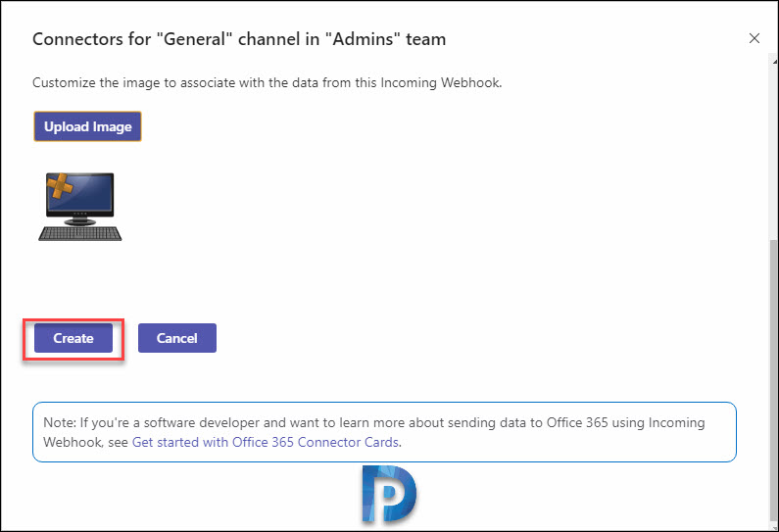Click the Customize the image description text

pos(268,82)
